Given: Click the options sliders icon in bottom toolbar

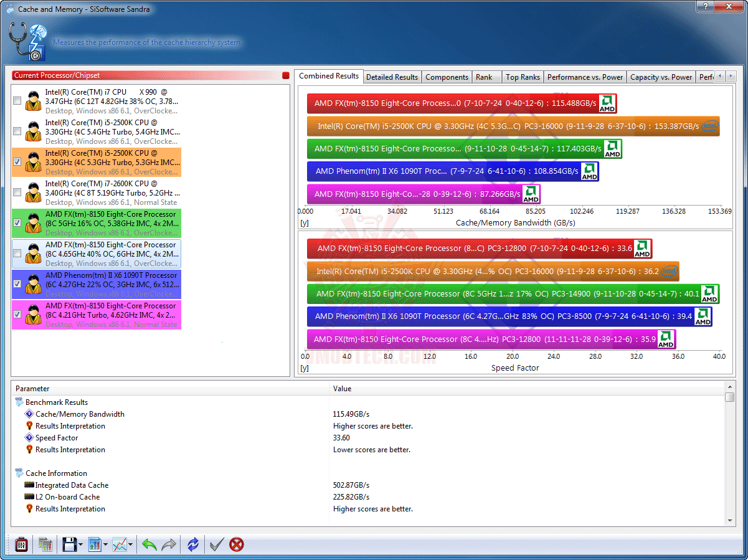Looking at the screenshot, I should [x=21, y=544].
